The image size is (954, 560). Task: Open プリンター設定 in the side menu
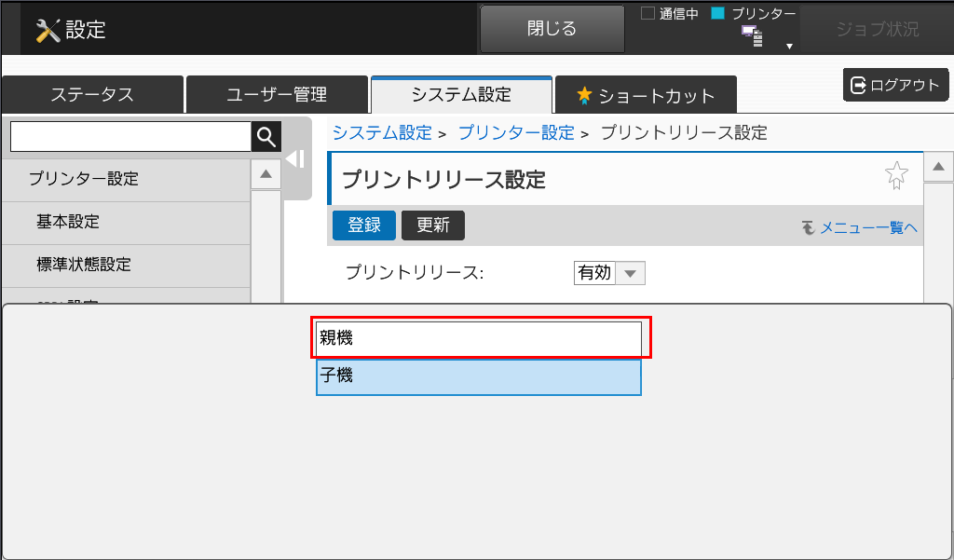click(126, 180)
